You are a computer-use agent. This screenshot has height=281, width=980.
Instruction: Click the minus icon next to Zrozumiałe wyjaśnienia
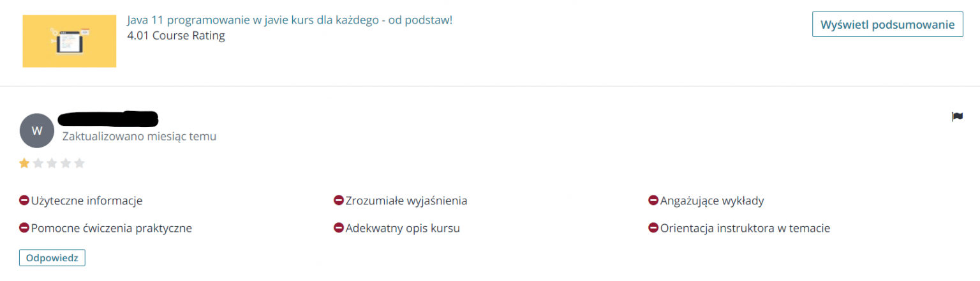coord(339,201)
